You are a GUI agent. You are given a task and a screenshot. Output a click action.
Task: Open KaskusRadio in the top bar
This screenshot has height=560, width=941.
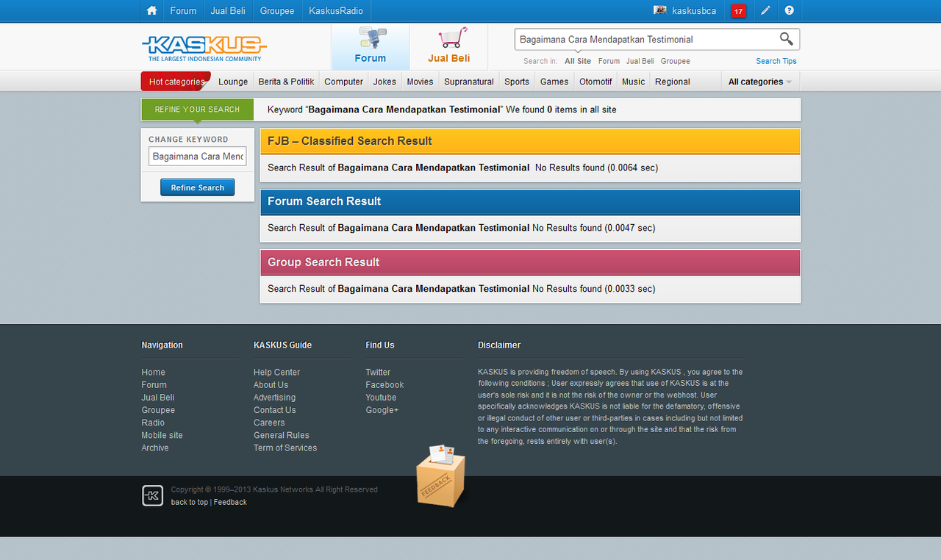(336, 11)
